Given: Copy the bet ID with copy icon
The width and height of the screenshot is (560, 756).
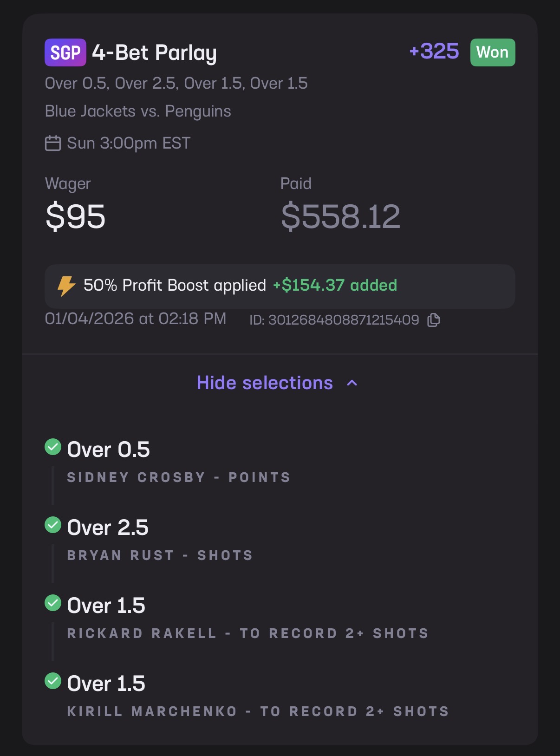Looking at the screenshot, I should pos(434,320).
